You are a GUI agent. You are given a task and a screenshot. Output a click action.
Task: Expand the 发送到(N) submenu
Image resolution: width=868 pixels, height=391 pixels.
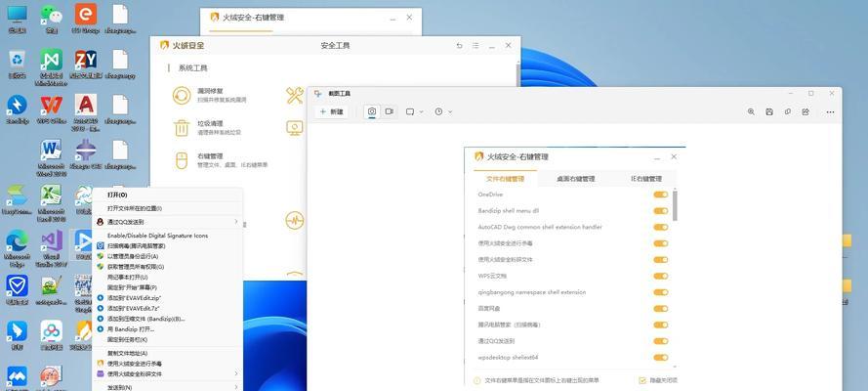pos(236,388)
